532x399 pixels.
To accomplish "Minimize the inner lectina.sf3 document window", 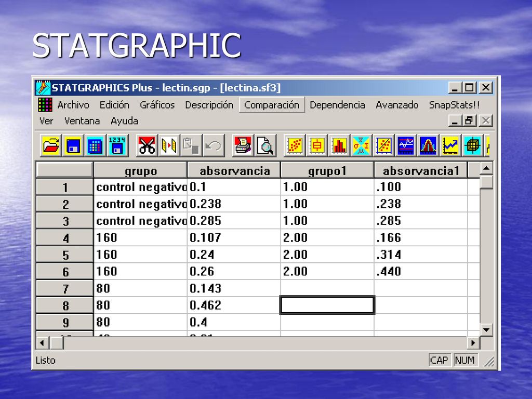I will point(455,121).
